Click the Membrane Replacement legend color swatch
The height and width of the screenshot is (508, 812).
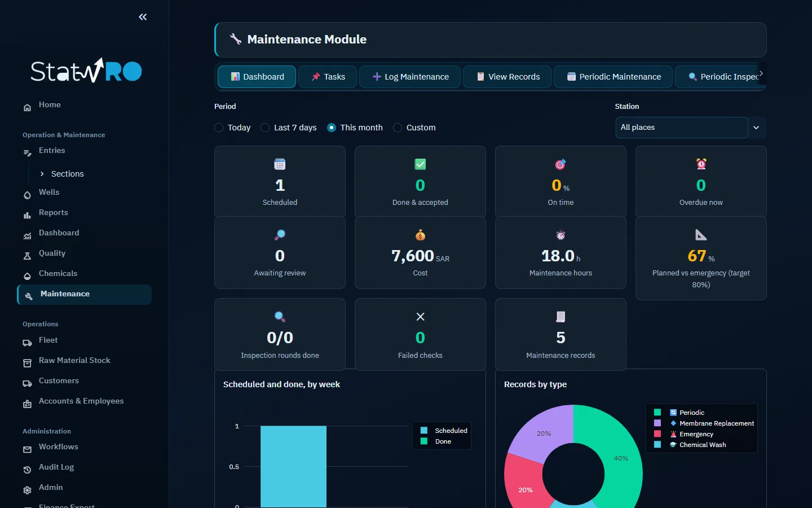pyautogui.click(x=657, y=423)
